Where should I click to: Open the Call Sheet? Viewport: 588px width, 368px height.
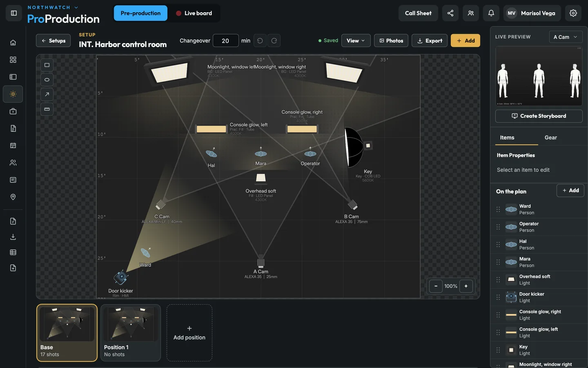(418, 13)
